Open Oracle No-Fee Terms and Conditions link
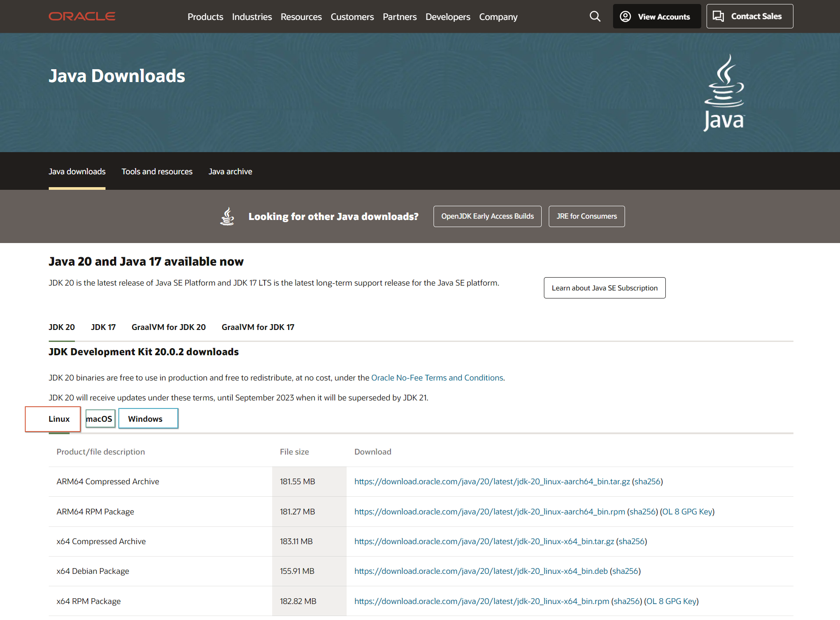This screenshot has width=840, height=620. point(437,378)
